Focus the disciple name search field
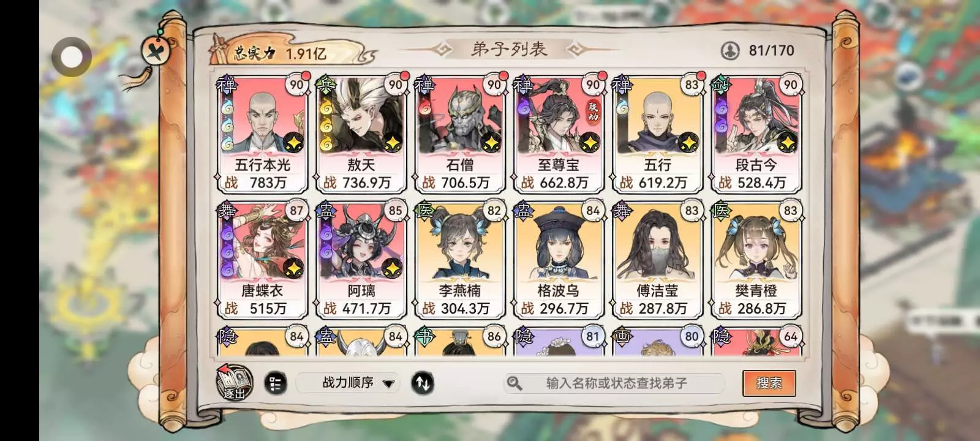 614,383
